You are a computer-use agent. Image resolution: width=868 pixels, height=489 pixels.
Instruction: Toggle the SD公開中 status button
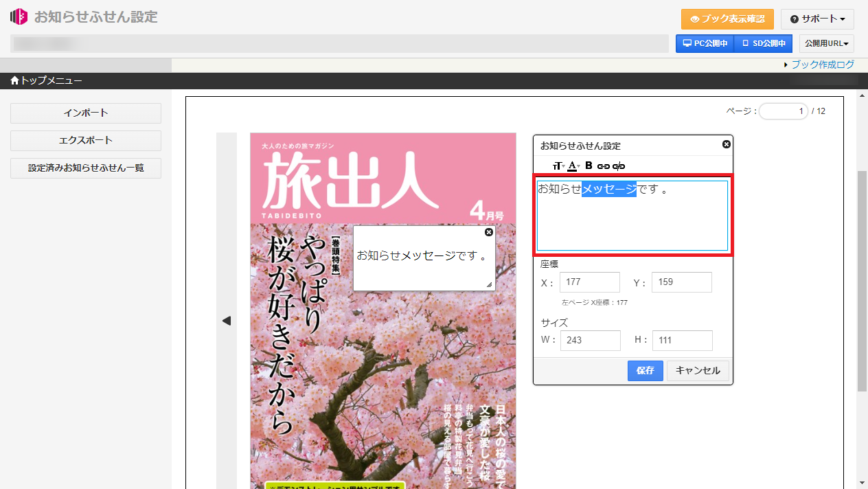(x=763, y=44)
